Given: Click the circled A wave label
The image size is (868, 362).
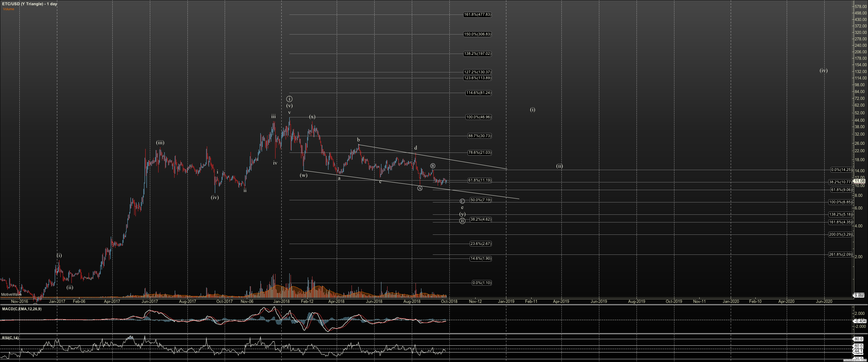Looking at the screenshot, I should point(420,188).
